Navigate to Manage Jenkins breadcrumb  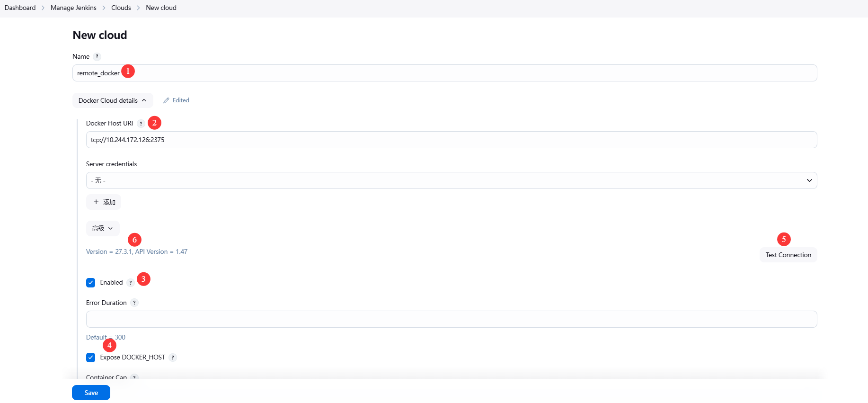point(73,8)
